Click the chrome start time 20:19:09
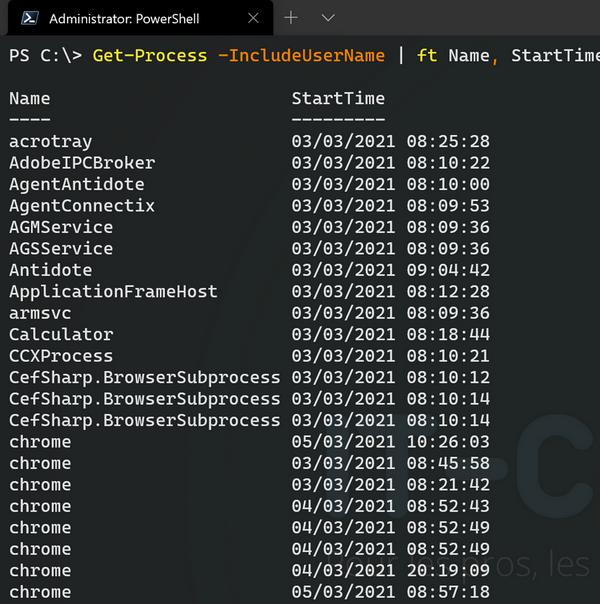 [448, 571]
